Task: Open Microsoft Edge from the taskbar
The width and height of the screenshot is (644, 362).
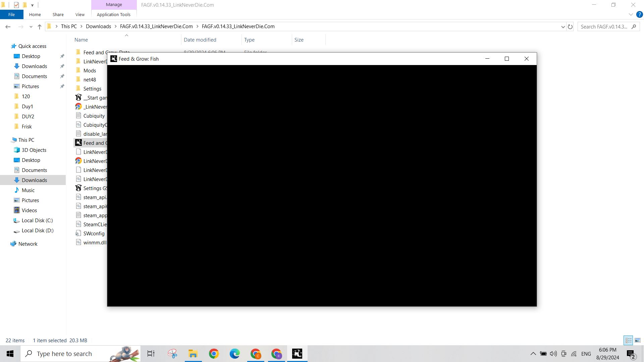Action: (234, 354)
